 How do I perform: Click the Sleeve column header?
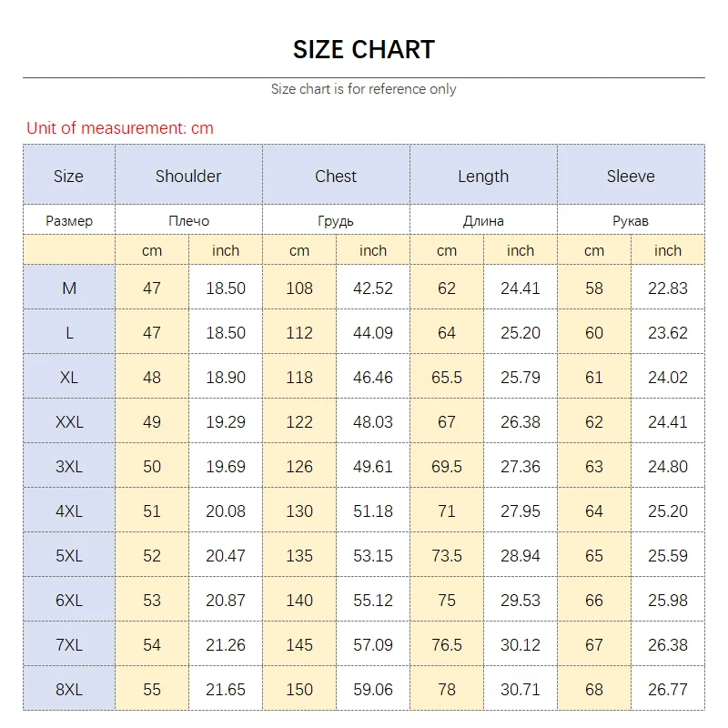pyautogui.click(x=631, y=177)
